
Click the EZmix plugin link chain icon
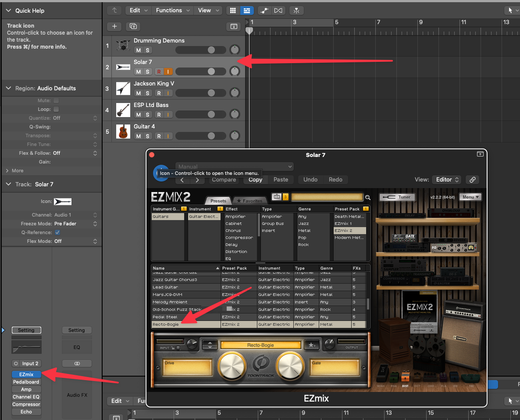click(x=472, y=180)
